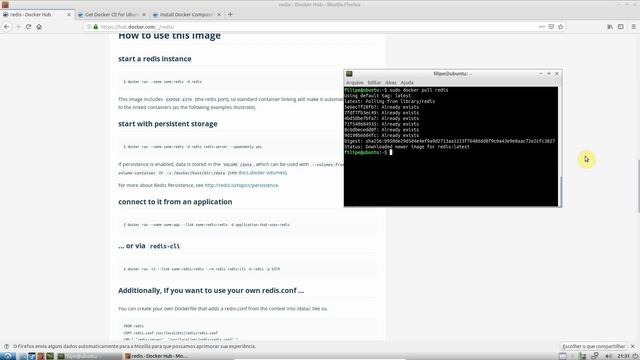Save page to Pocket icon
640x360 pixels.
click(551, 27)
